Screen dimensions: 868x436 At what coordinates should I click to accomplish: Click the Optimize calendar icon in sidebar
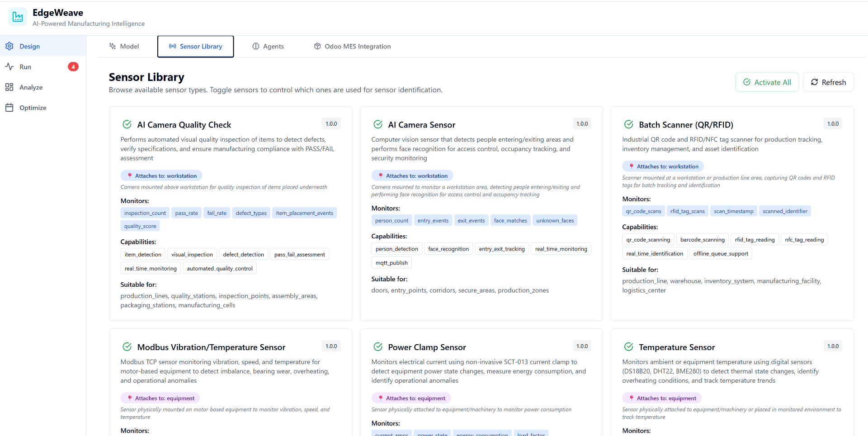(x=9, y=107)
